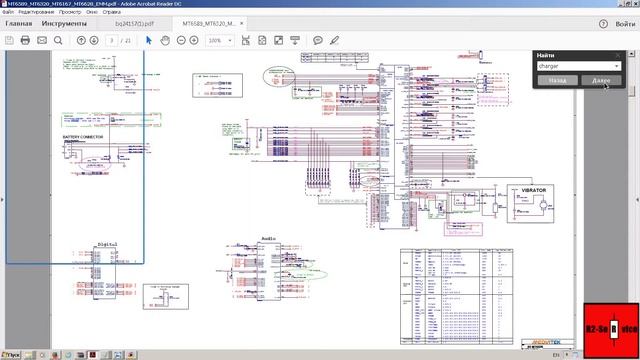
Task: Close the Найти search panel
Action: [618, 55]
